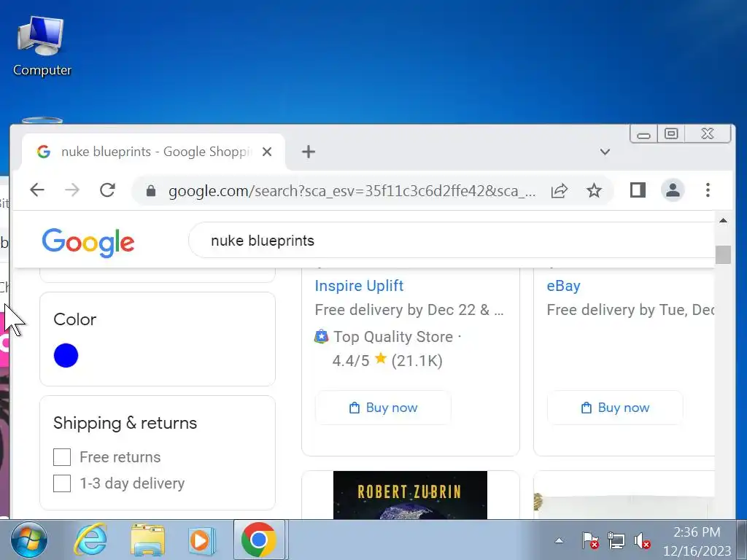Launch Internet Explorer from the taskbar

coord(90,540)
